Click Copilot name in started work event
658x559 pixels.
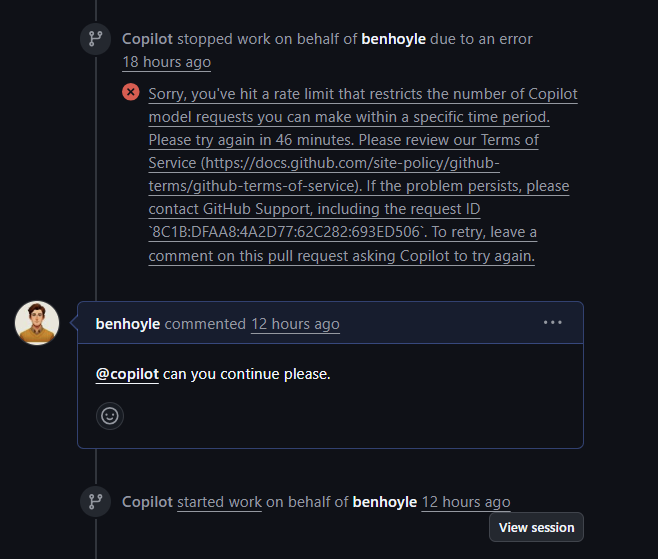click(147, 502)
